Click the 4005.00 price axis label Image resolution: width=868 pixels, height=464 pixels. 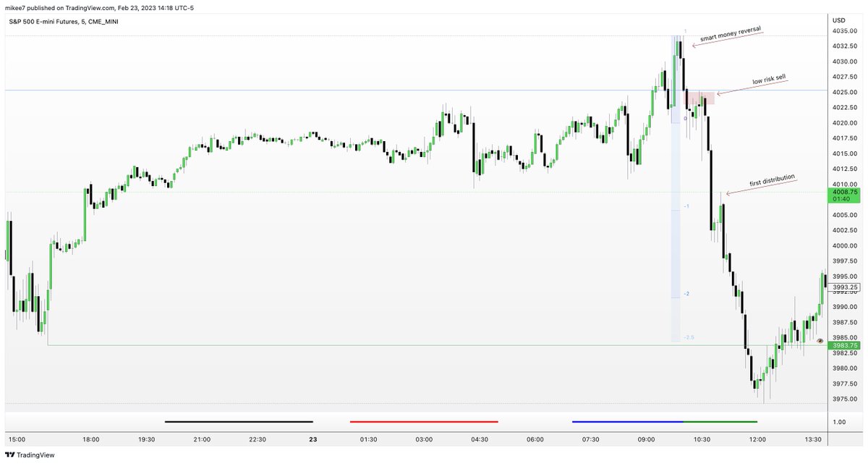[844, 215]
